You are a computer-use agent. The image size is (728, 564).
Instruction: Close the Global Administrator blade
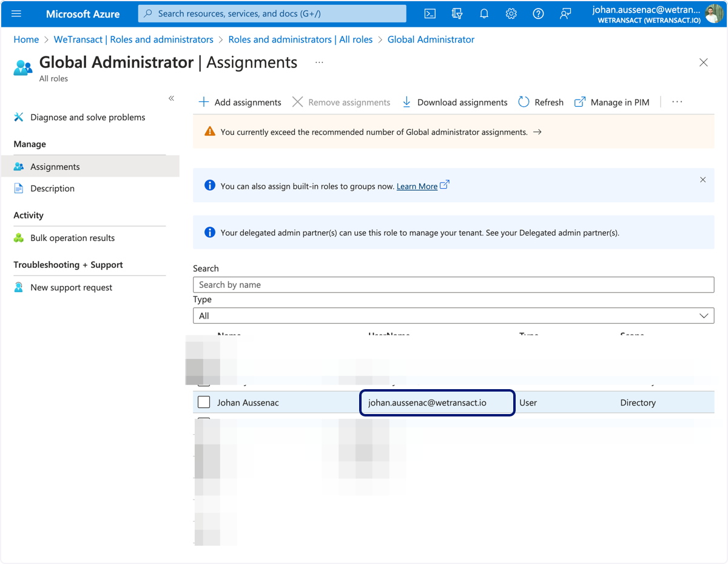point(703,63)
